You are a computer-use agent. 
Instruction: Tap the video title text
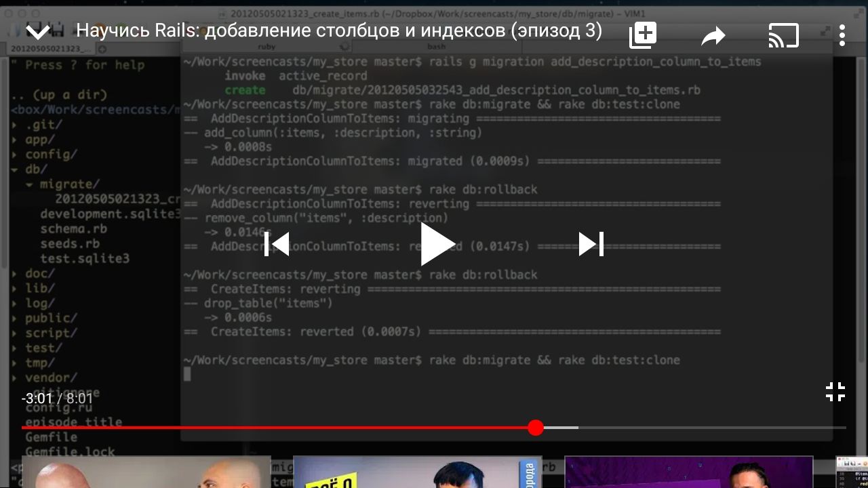coord(339,31)
